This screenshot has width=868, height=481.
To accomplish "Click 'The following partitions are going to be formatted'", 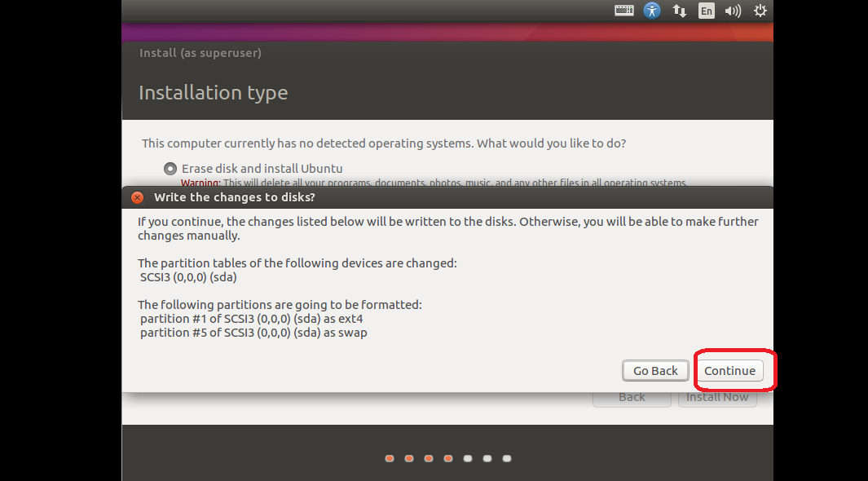I will [x=280, y=305].
